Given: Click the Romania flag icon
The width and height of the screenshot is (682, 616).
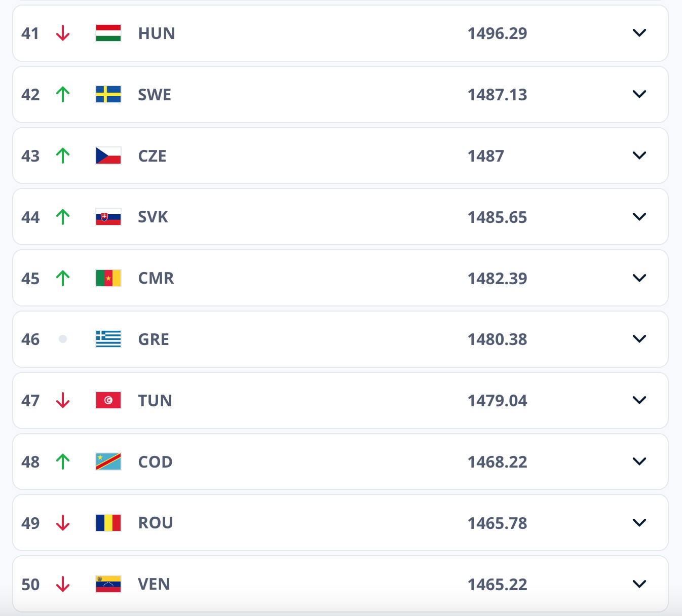Looking at the screenshot, I should click(108, 523).
